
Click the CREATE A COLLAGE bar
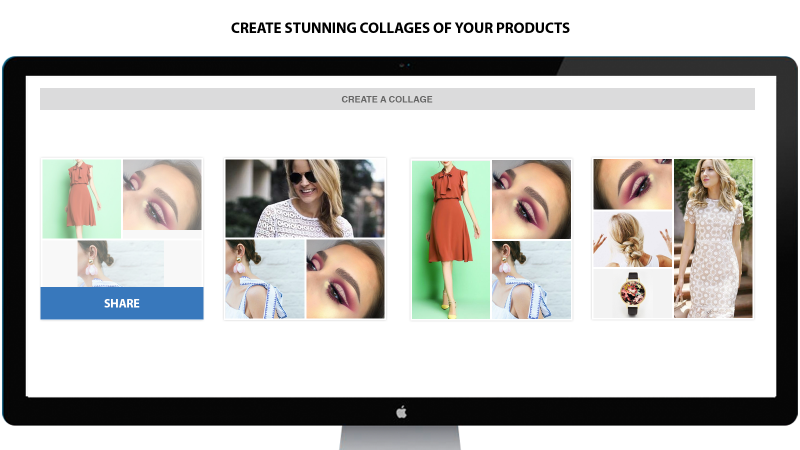(x=397, y=99)
